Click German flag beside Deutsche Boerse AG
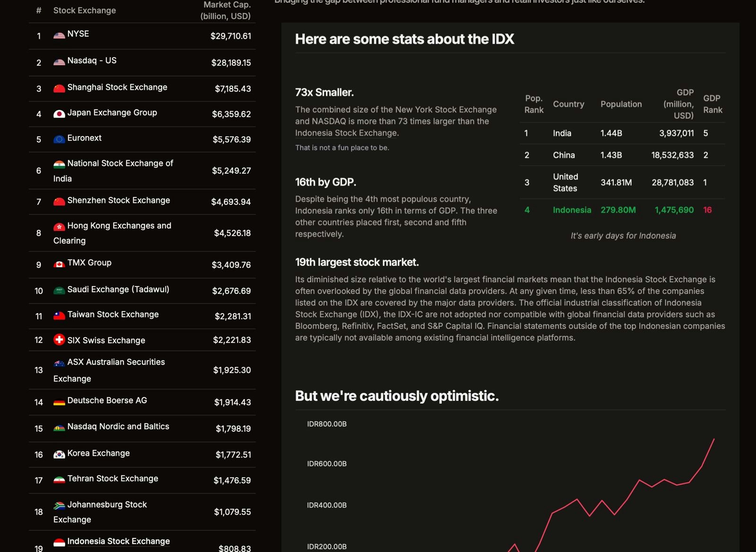756x552 pixels. [x=59, y=402]
